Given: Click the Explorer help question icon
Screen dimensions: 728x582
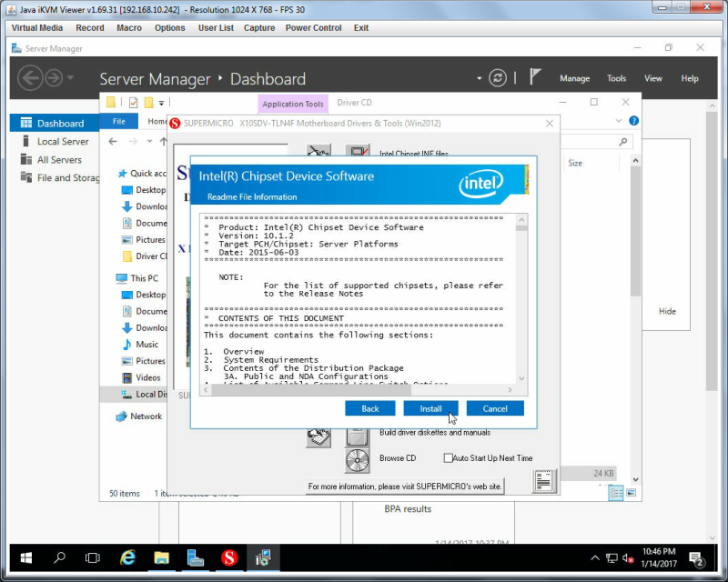Looking at the screenshot, I should pyautogui.click(x=633, y=121).
